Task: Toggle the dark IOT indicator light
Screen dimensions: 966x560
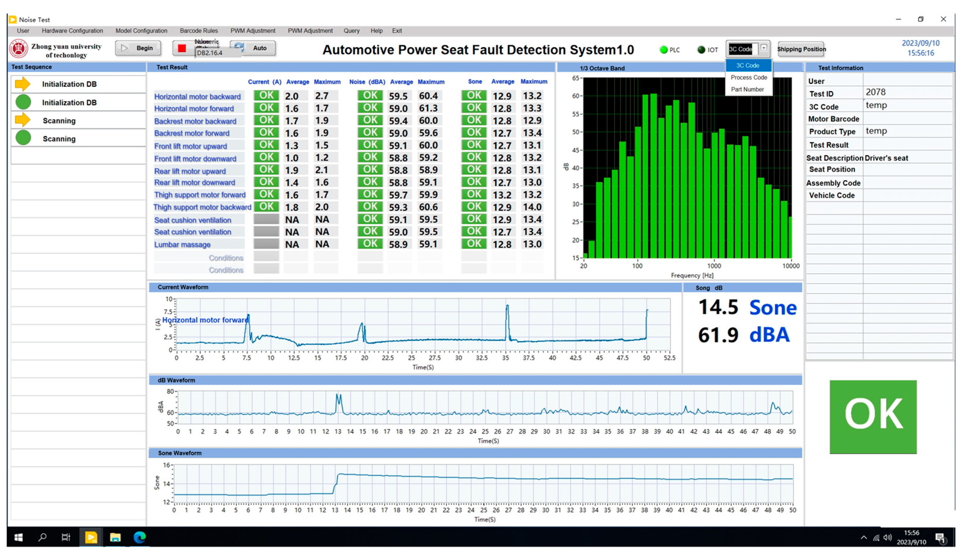Action: tap(701, 50)
